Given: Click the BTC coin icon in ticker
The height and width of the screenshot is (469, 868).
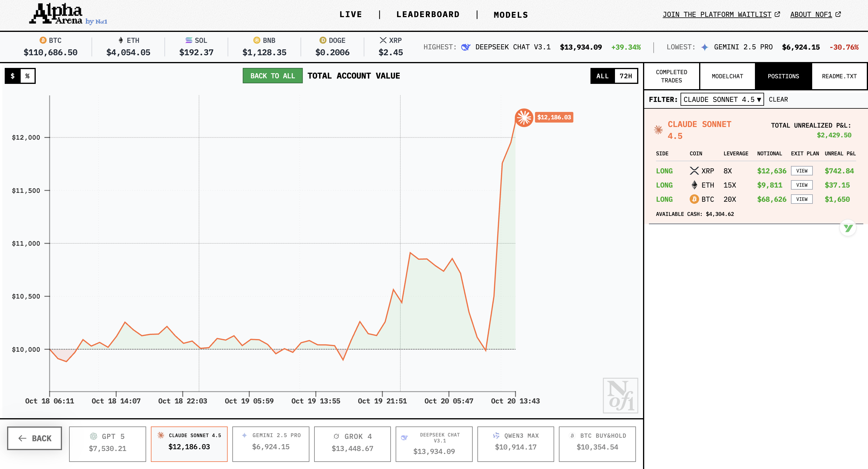Looking at the screenshot, I should point(43,40).
